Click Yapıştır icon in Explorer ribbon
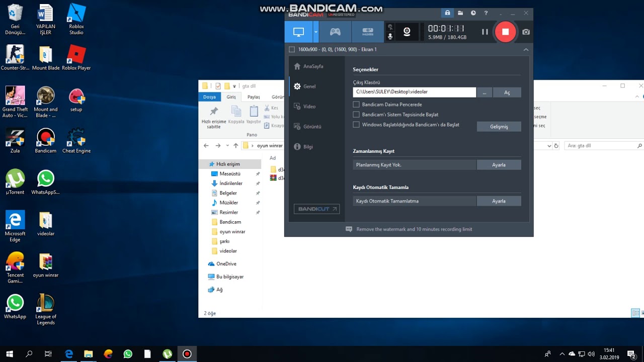Screen dimensions: 644x362 [254, 112]
